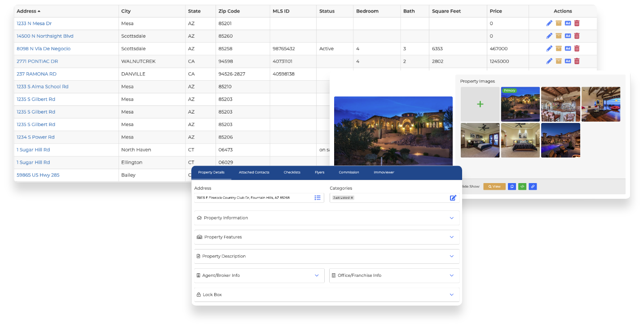Open the address list icon beside the address field
Image resolution: width=644 pixels, height=328 pixels.
click(x=318, y=197)
